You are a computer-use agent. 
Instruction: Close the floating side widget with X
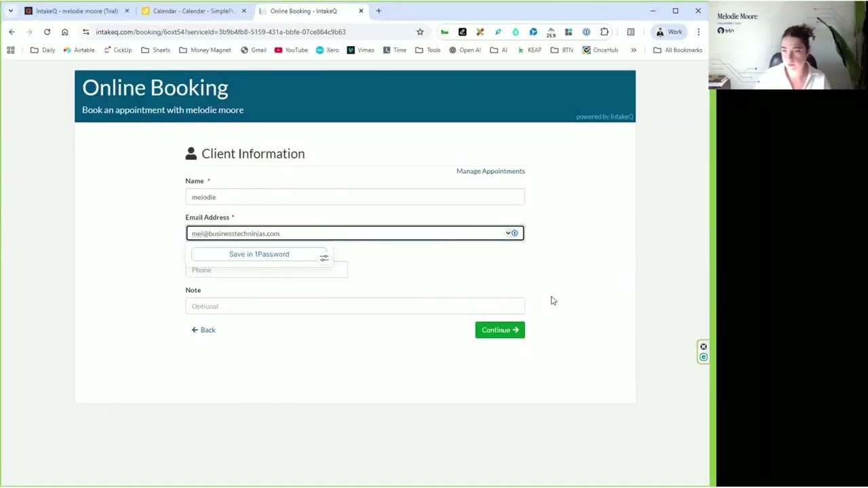pos(703,347)
